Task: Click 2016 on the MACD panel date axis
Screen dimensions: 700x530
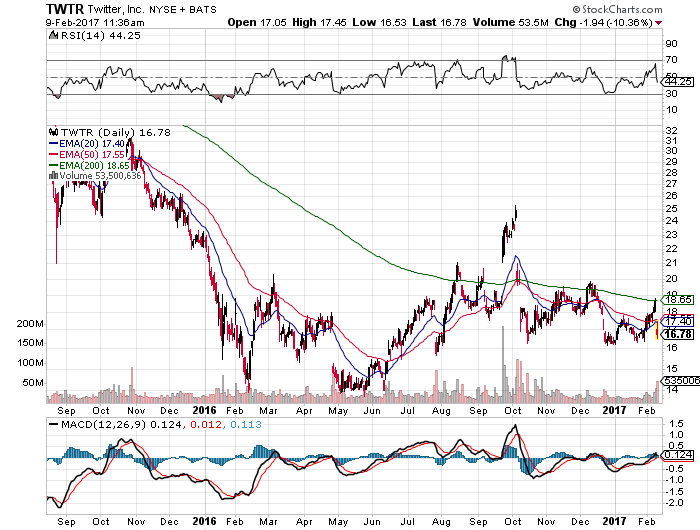Action: click(x=204, y=521)
